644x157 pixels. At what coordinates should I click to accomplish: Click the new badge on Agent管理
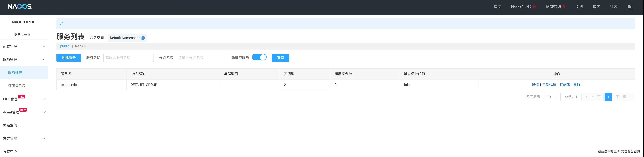(x=23, y=110)
